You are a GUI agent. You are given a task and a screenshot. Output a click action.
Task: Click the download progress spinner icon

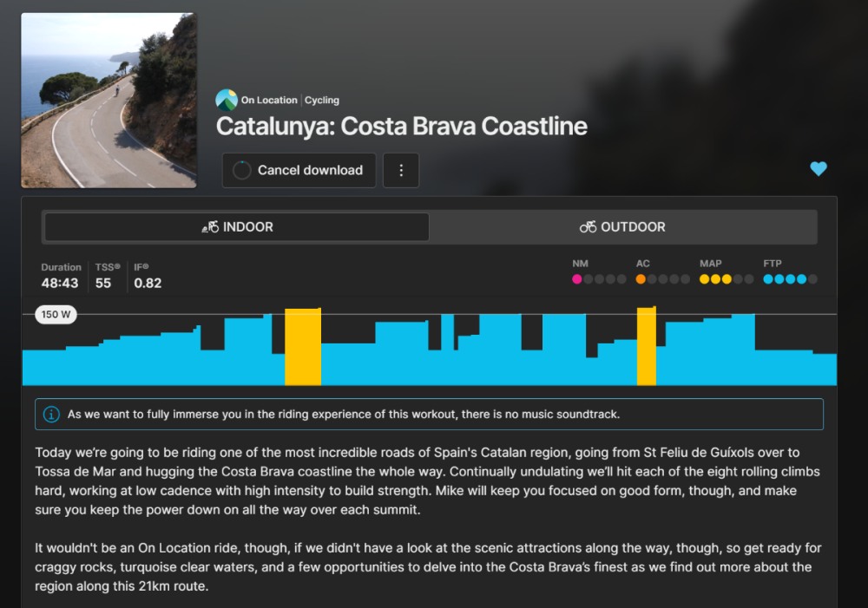click(242, 171)
